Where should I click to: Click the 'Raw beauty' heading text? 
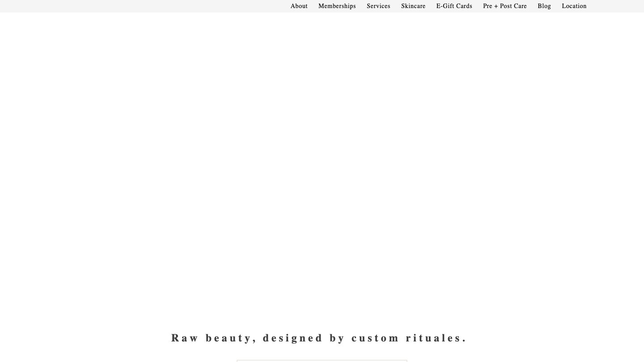pyautogui.click(x=320, y=337)
